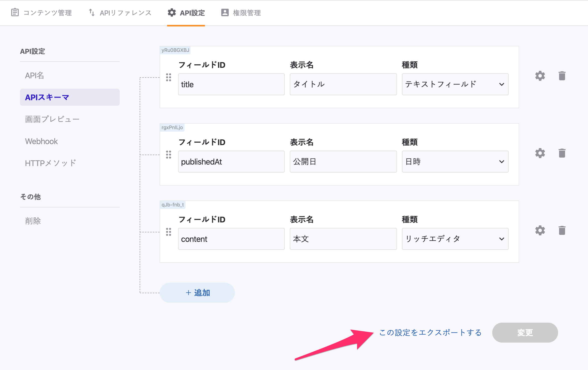Expand リッチエディタ type dropdown
The image size is (588, 370).
tap(455, 239)
